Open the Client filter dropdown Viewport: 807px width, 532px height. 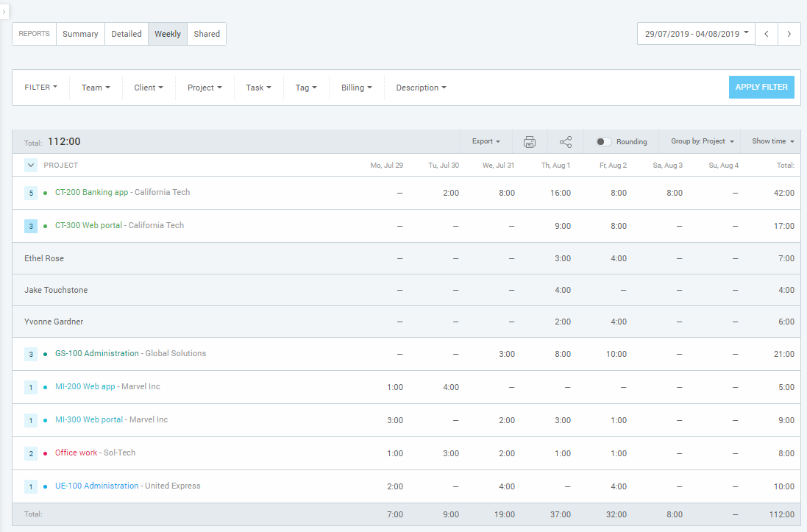(x=149, y=88)
